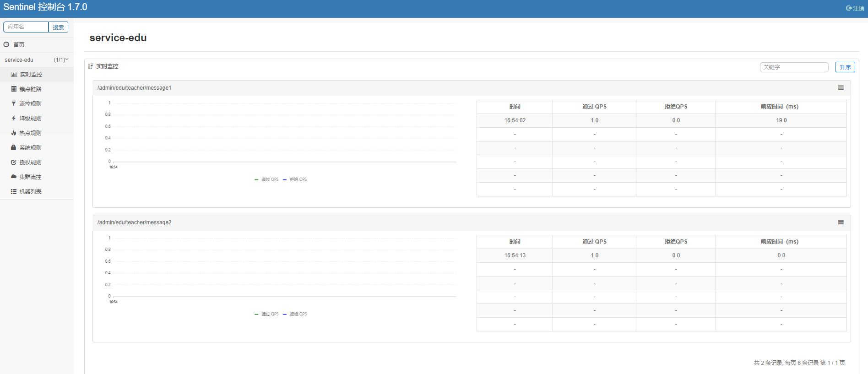Screen dimensions: 868x374
Task: Open 流控规则 menu text
Action: 30,103
